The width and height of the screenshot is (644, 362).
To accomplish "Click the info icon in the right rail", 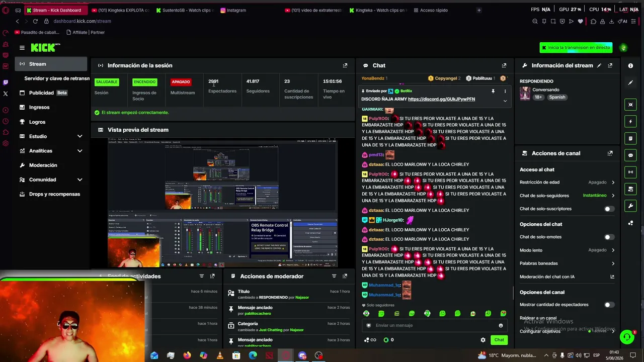I will tap(630, 65).
